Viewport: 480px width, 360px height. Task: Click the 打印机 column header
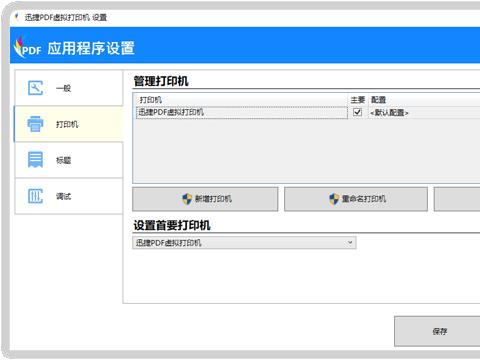151,100
